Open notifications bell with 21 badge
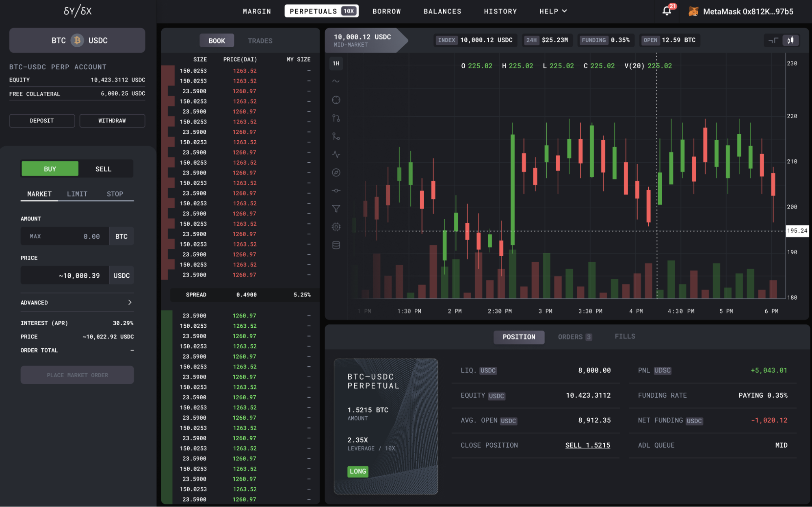812x507 pixels. pyautogui.click(x=667, y=11)
